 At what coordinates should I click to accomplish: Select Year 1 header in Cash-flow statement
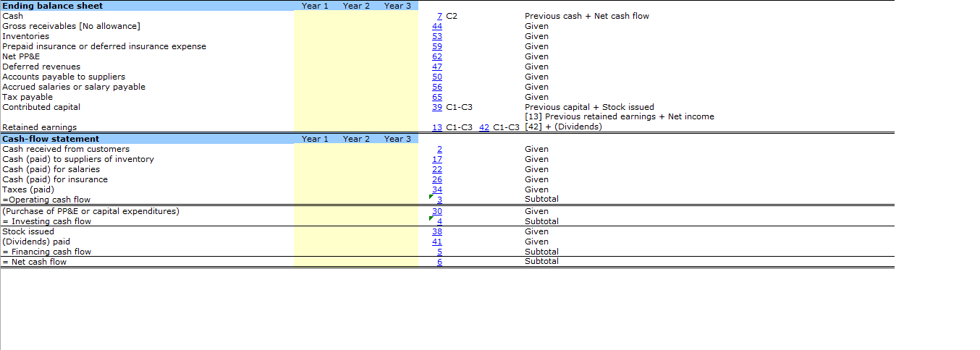pyautogui.click(x=315, y=139)
